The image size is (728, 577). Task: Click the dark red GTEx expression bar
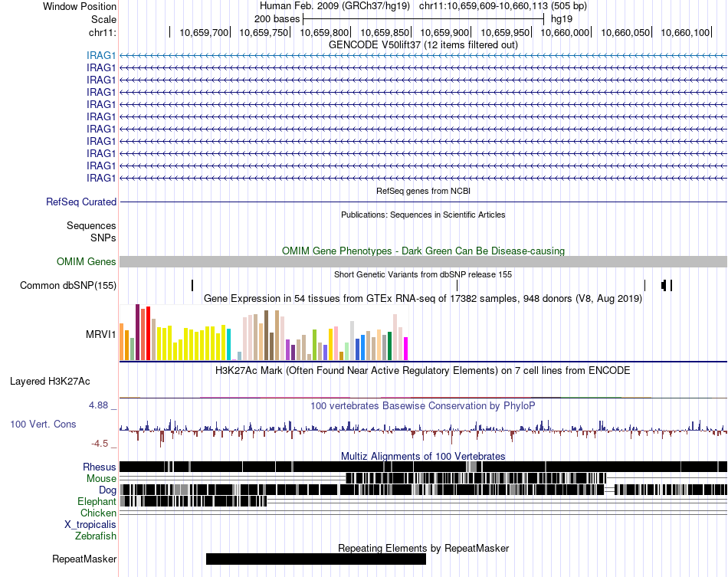point(137,333)
